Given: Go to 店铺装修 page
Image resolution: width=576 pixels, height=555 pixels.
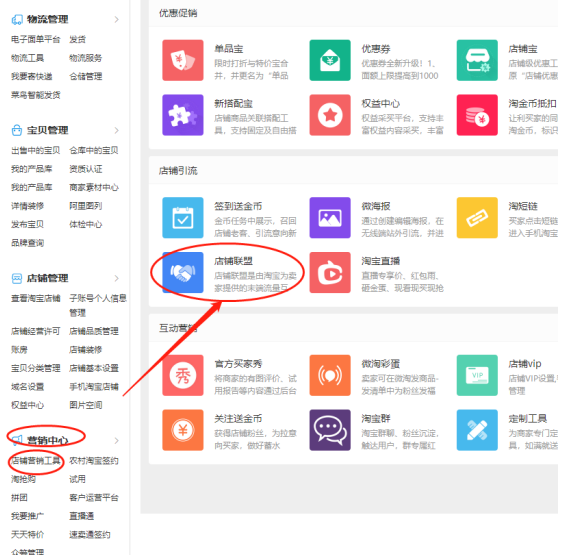Looking at the screenshot, I should tap(86, 350).
